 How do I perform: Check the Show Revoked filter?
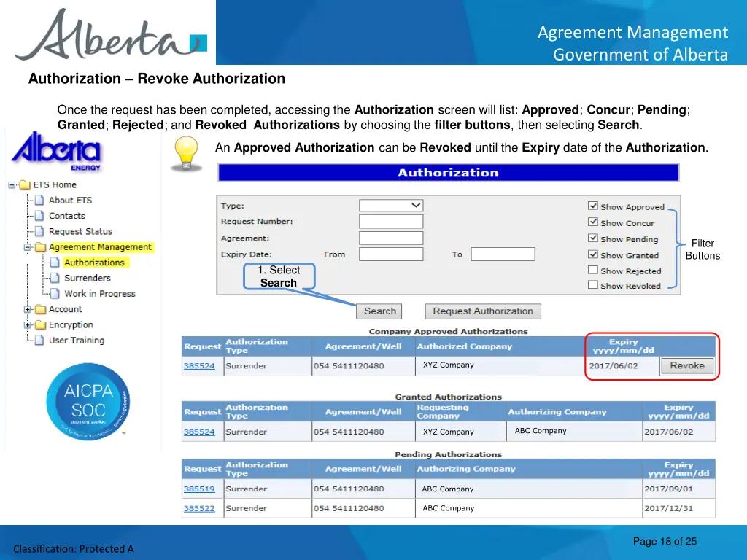pos(592,285)
